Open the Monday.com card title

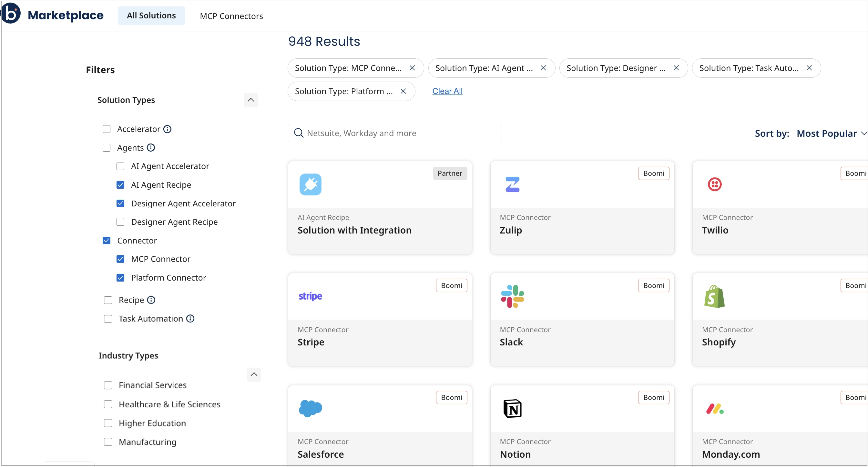[730, 454]
